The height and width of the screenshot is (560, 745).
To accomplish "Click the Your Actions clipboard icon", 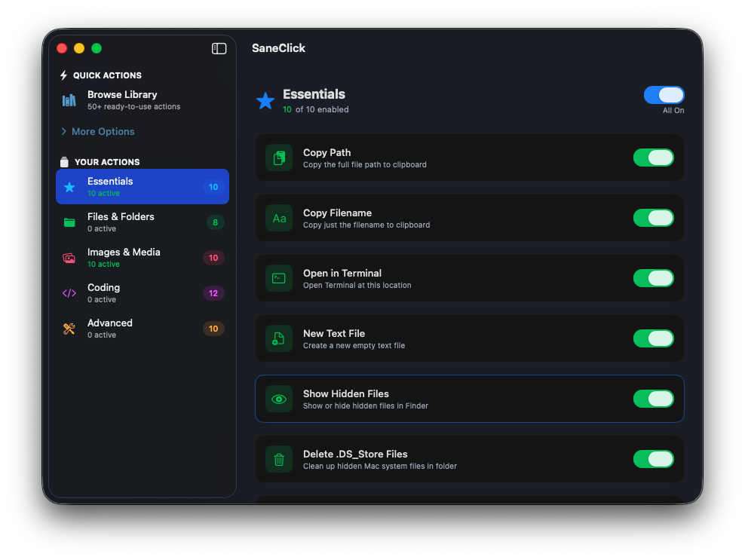I will (64, 162).
